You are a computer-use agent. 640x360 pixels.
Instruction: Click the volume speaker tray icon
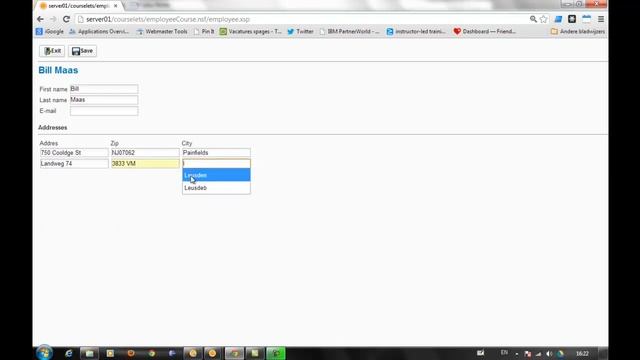point(549,354)
